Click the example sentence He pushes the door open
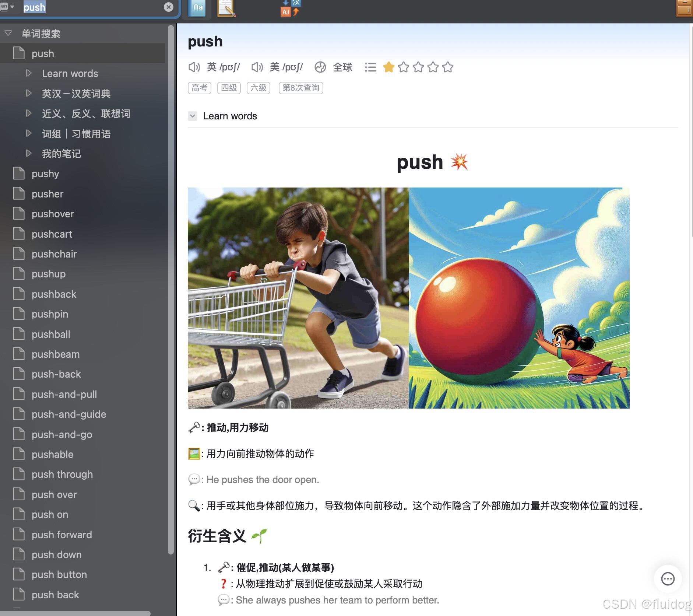Screen dimensions: 693x616 [x=263, y=479]
